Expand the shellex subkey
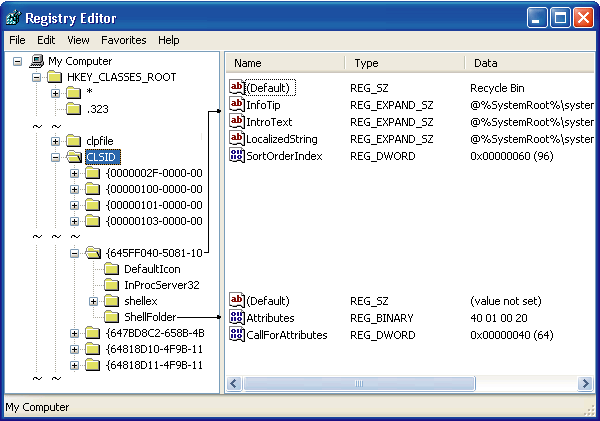Image resolution: width=600 pixels, height=421 pixels. click(x=93, y=301)
